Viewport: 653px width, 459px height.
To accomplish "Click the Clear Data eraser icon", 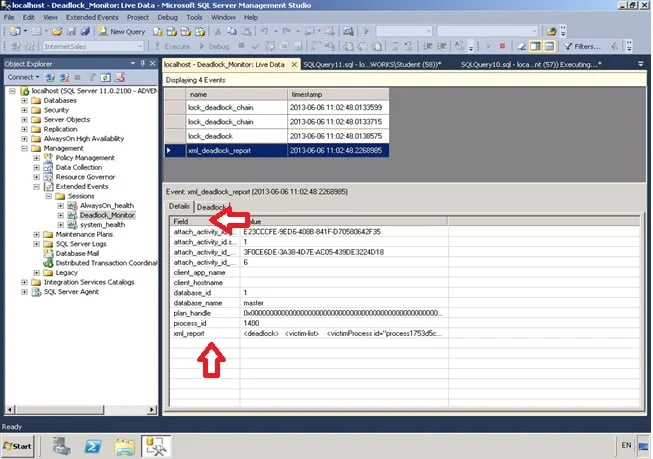I will tap(521, 46).
